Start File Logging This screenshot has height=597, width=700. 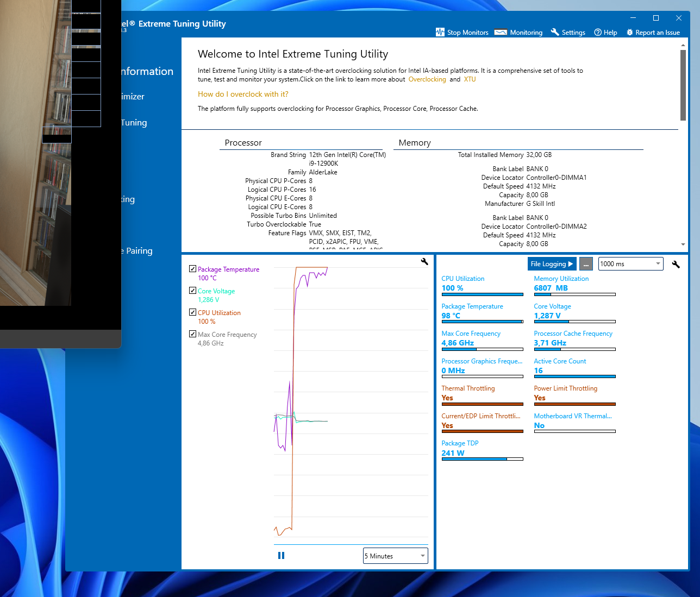(x=552, y=264)
